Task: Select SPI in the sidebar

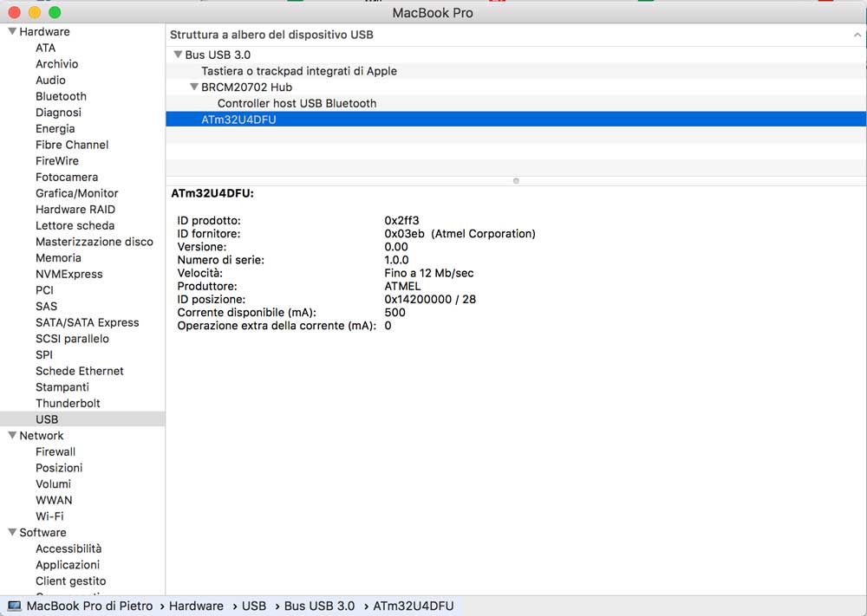Action: [43, 354]
